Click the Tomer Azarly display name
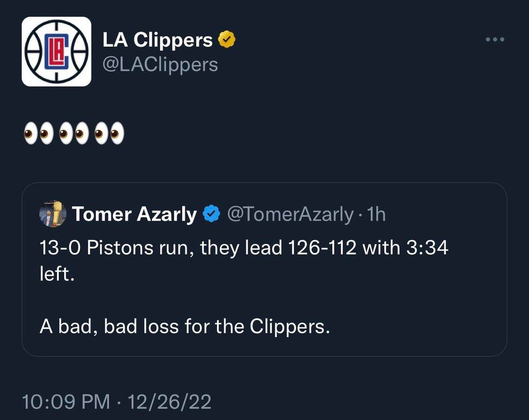 134,214
